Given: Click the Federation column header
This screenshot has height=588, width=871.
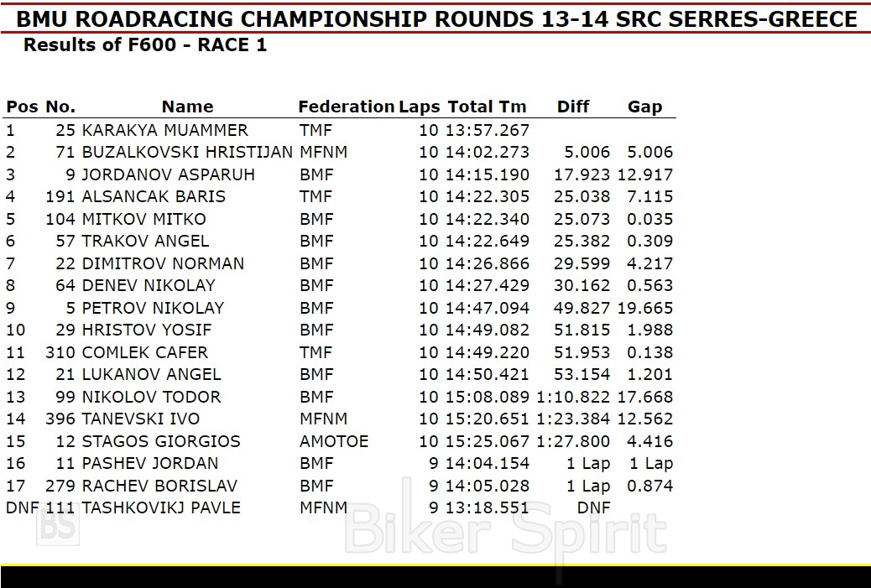Looking at the screenshot, I should click(x=346, y=107).
